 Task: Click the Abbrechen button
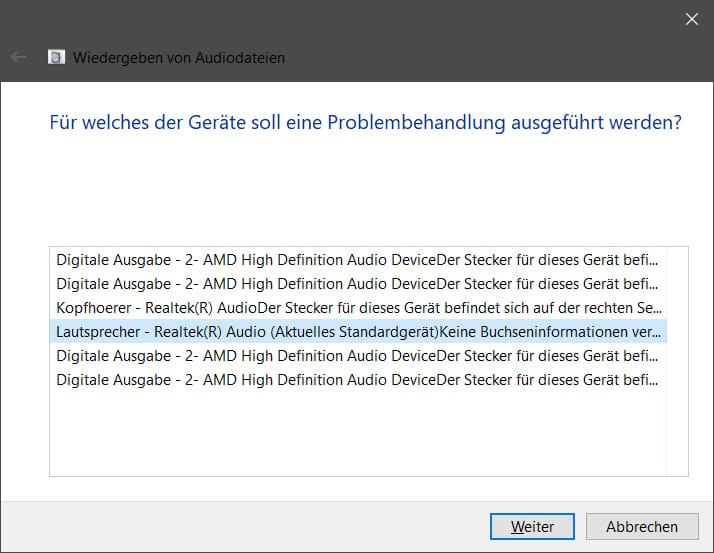tap(642, 527)
